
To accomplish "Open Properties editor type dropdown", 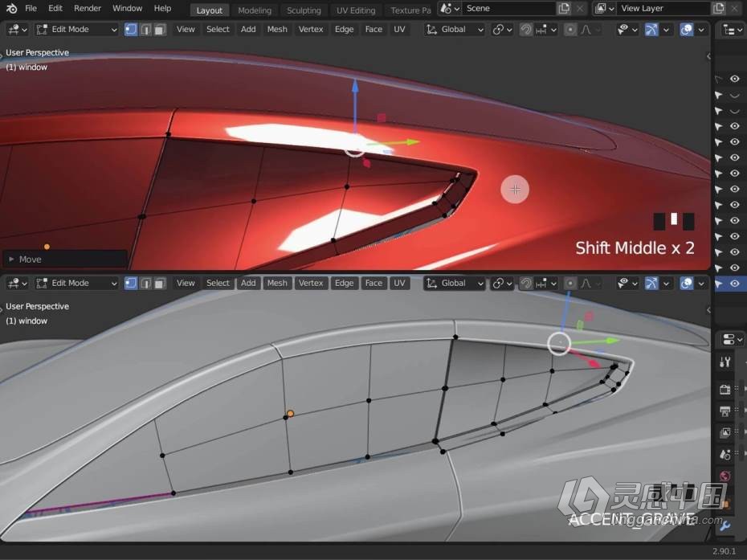I will (x=733, y=339).
